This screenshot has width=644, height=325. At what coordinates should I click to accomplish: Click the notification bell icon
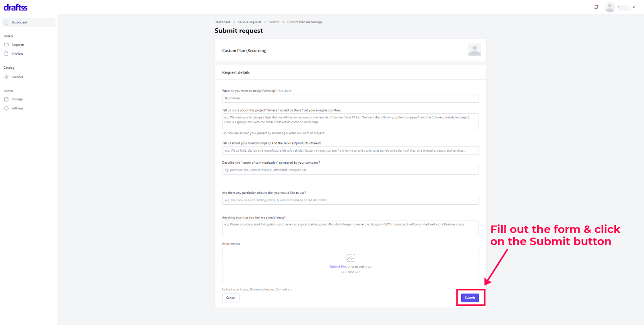596,7
